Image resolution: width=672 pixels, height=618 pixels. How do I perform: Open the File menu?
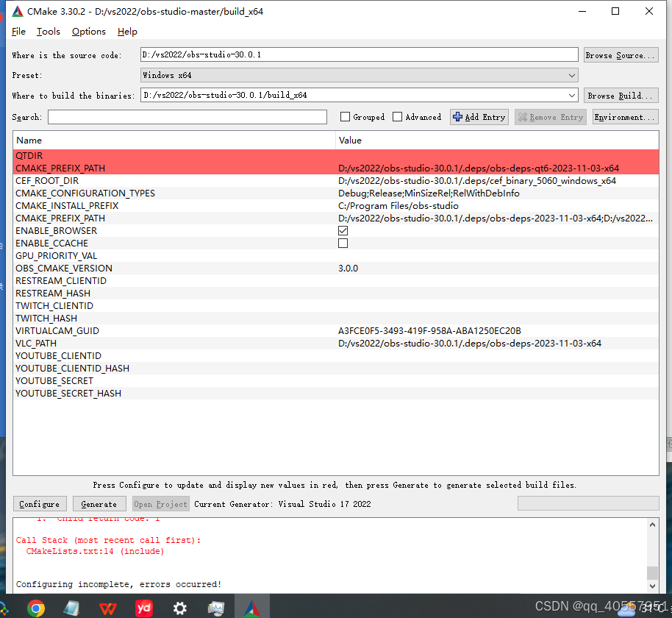(x=18, y=32)
